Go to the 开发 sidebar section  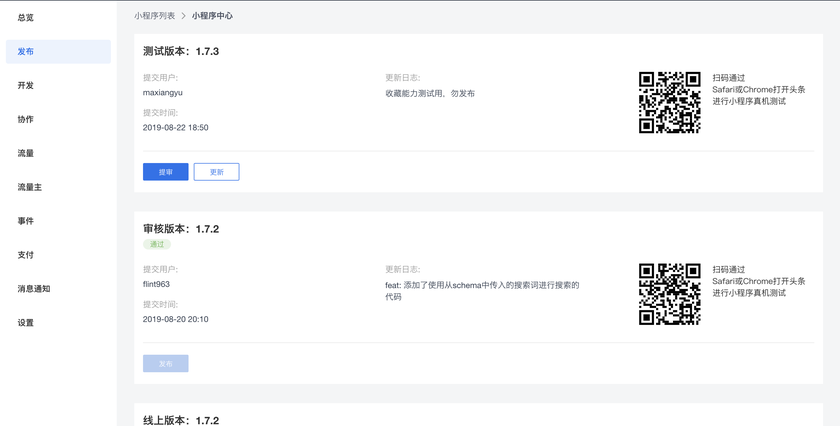tap(26, 85)
